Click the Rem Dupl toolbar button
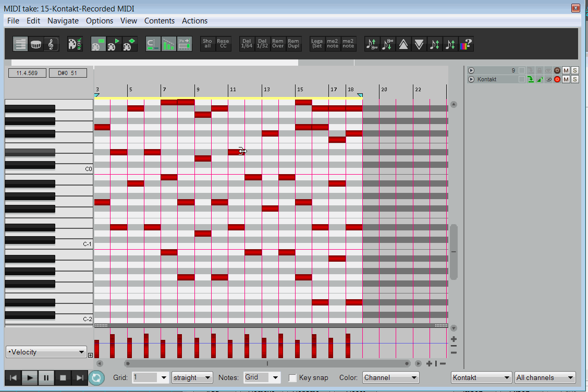 coord(293,44)
